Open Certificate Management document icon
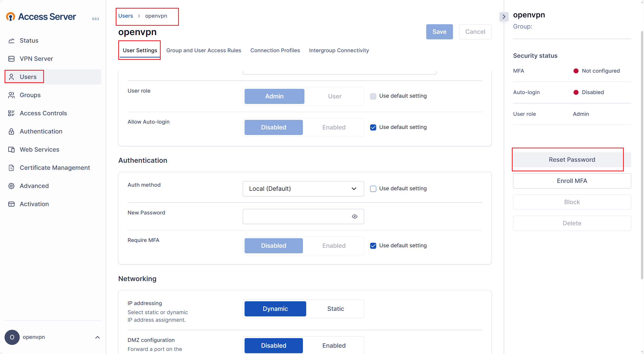The width and height of the screenshot is (644, 354). 11,168
